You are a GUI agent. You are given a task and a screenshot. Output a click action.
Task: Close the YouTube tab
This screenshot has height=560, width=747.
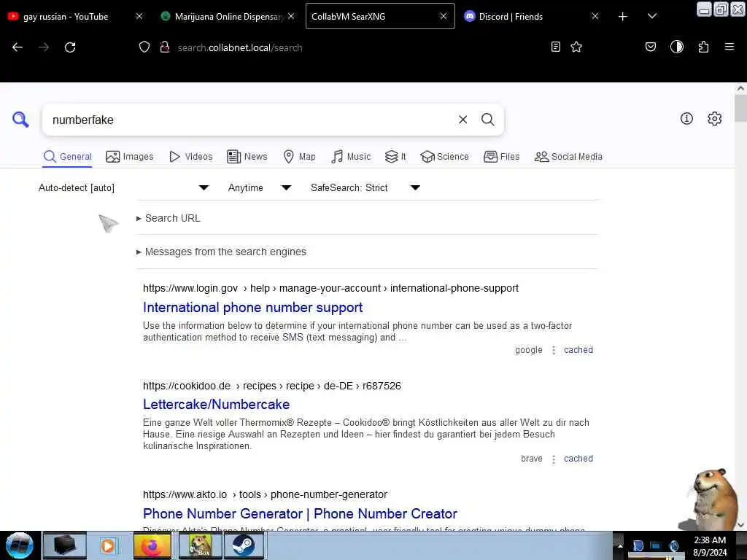point(139,16)
